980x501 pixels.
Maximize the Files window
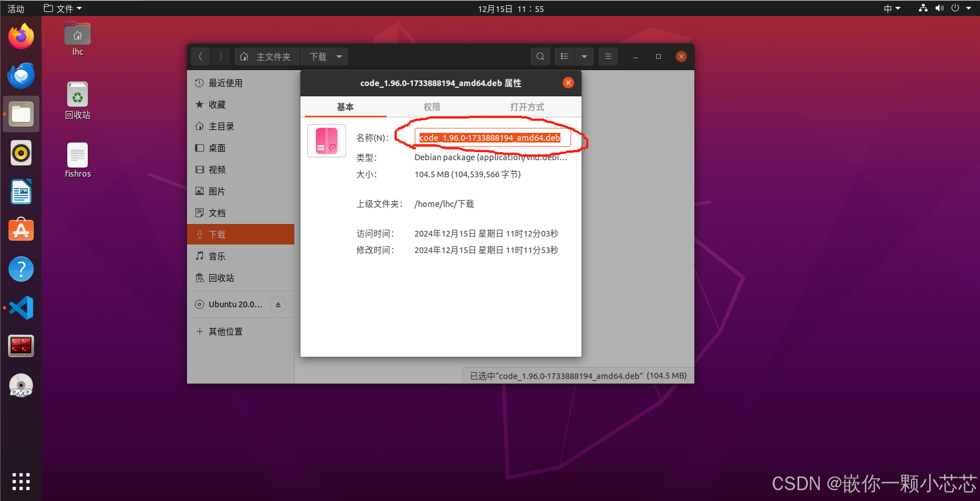coord(658,56)
